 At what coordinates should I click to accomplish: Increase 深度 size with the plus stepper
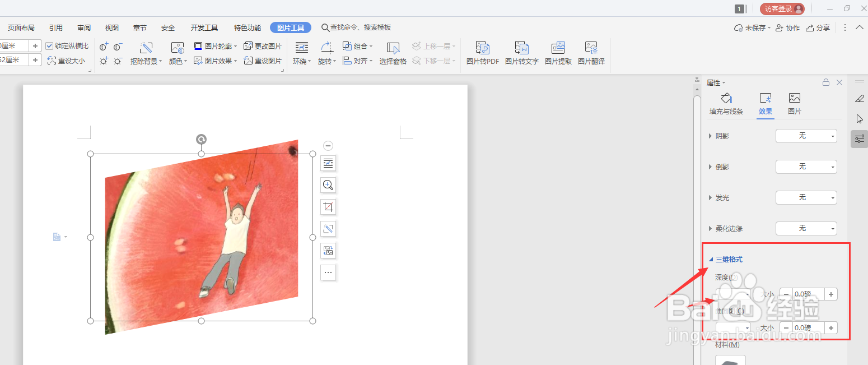tap(831, 294)
